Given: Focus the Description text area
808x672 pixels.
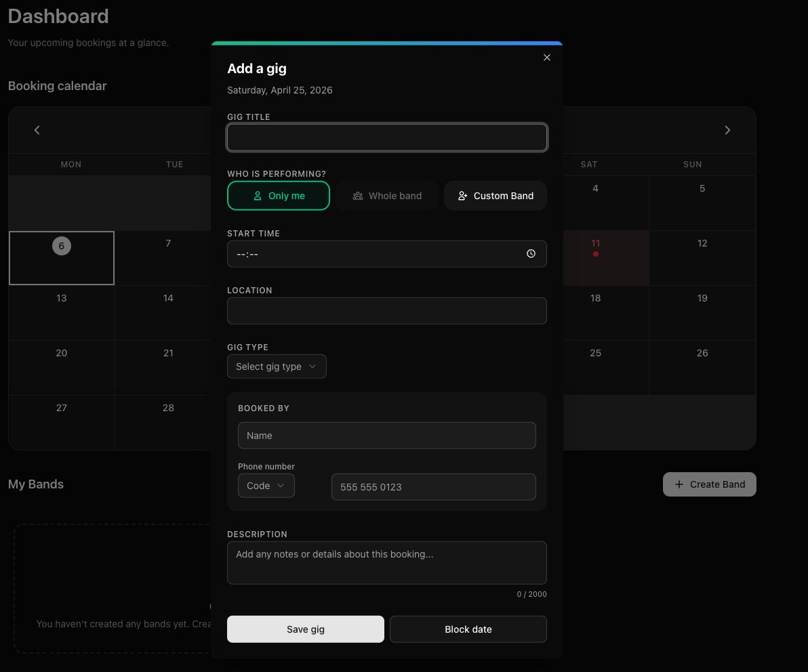Looking at the screenshot, I should tap(387, 563).
